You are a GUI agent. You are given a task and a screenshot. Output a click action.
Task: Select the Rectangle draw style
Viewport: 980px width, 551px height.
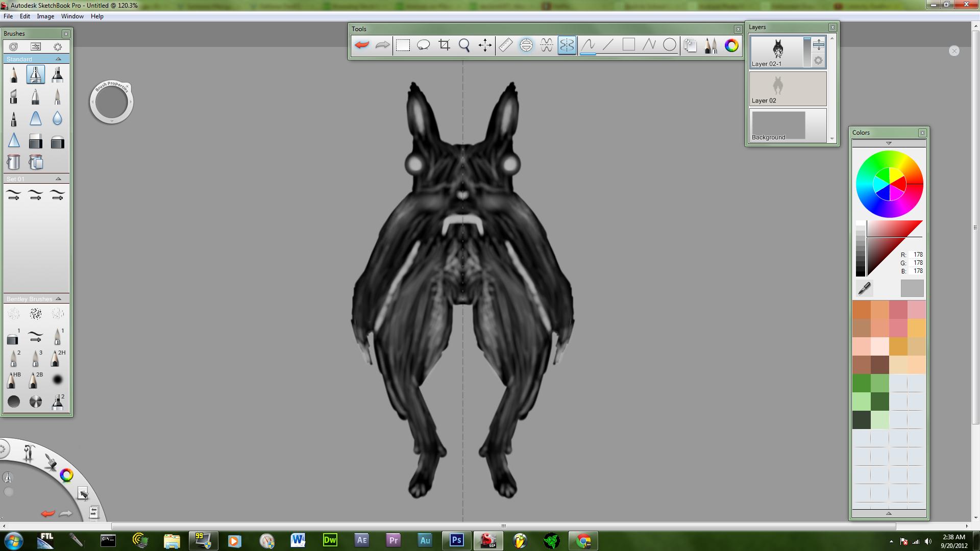(x=629, y=45)
